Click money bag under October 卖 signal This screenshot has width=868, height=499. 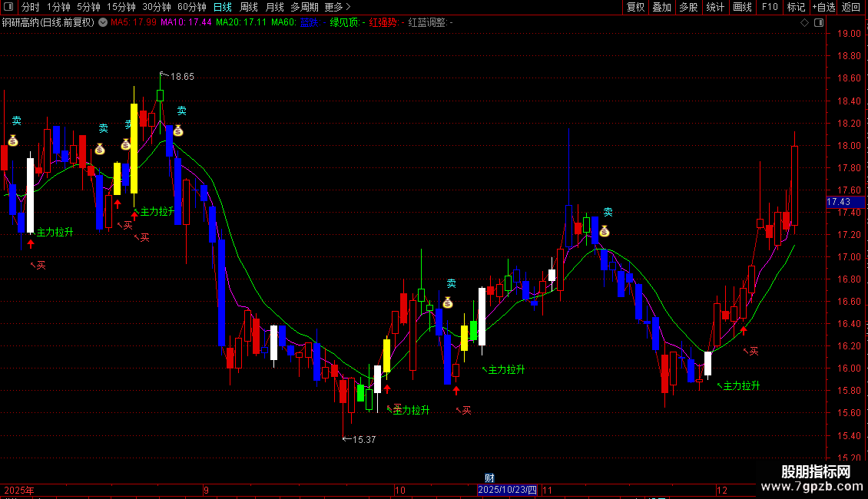point(448,302)
